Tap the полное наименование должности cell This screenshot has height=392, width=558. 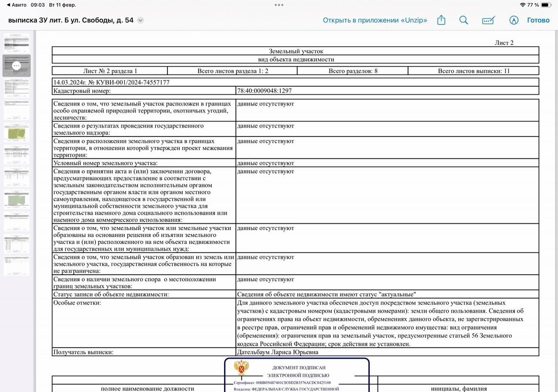(147, 389)
